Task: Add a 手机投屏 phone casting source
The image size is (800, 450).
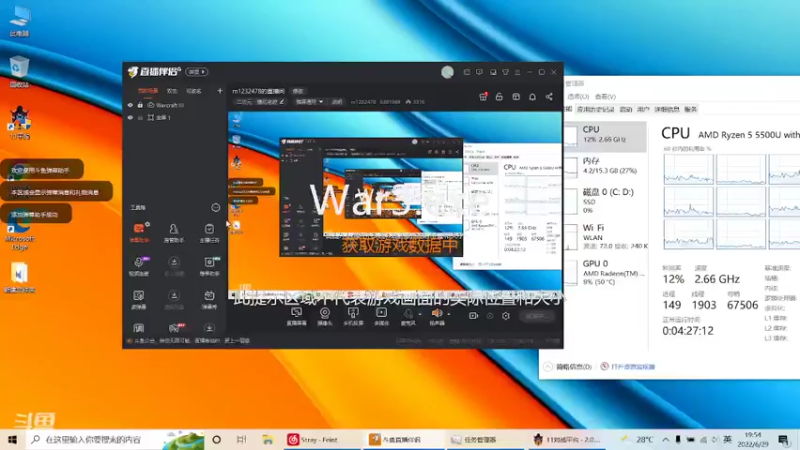Action: click(x=353, y=316)
